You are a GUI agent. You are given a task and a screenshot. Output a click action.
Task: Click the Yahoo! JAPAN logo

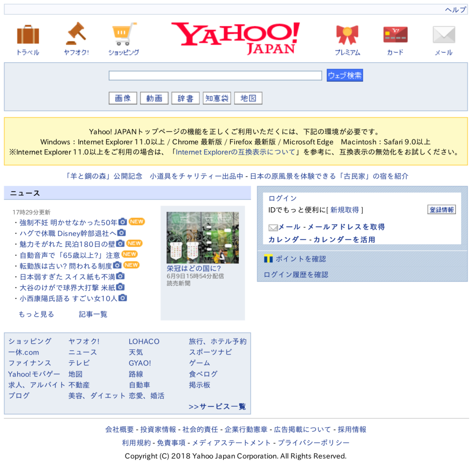(235, 38)
